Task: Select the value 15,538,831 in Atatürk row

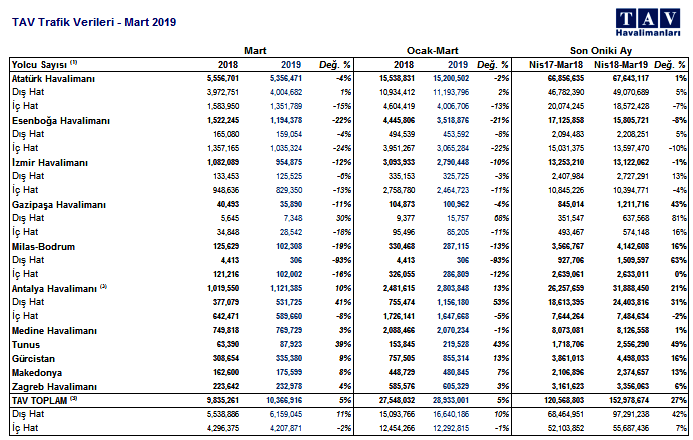Action: tap(397, 78)
